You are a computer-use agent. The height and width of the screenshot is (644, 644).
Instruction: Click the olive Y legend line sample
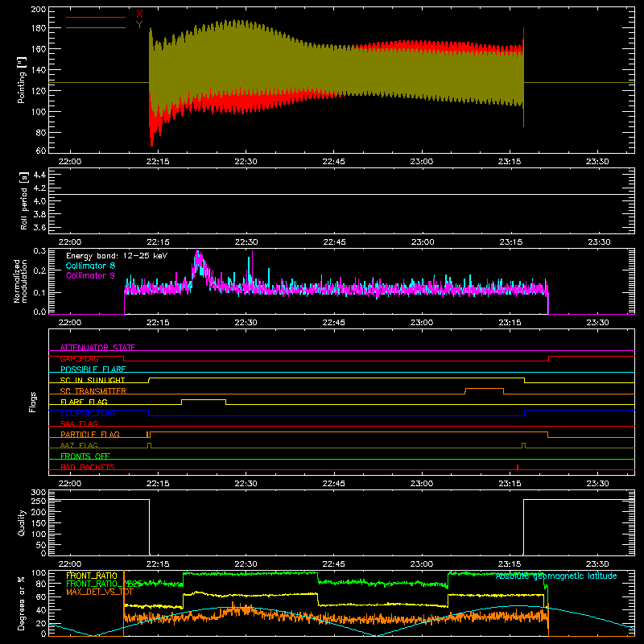96,28
